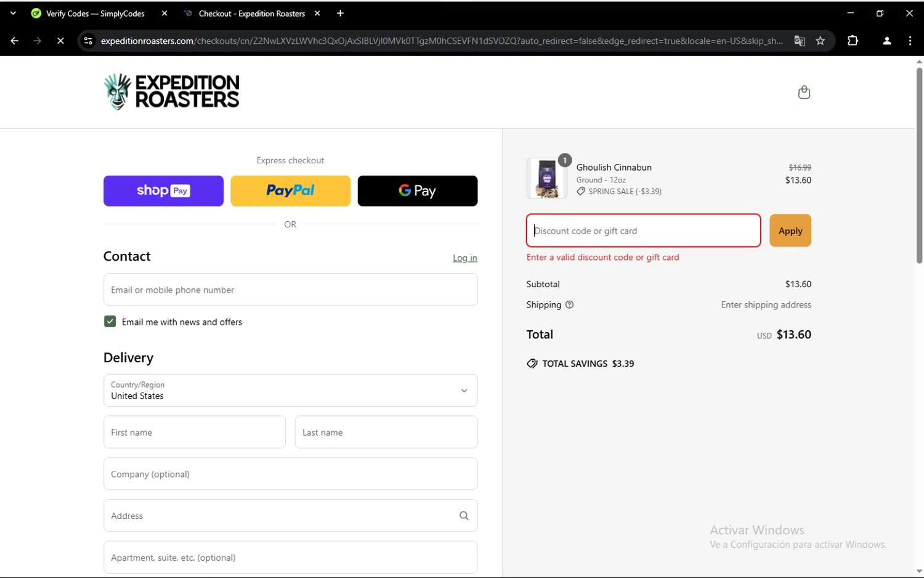924x578 pixels.
Task: Click the Express checkout label
Action: [x=290, y=160]
